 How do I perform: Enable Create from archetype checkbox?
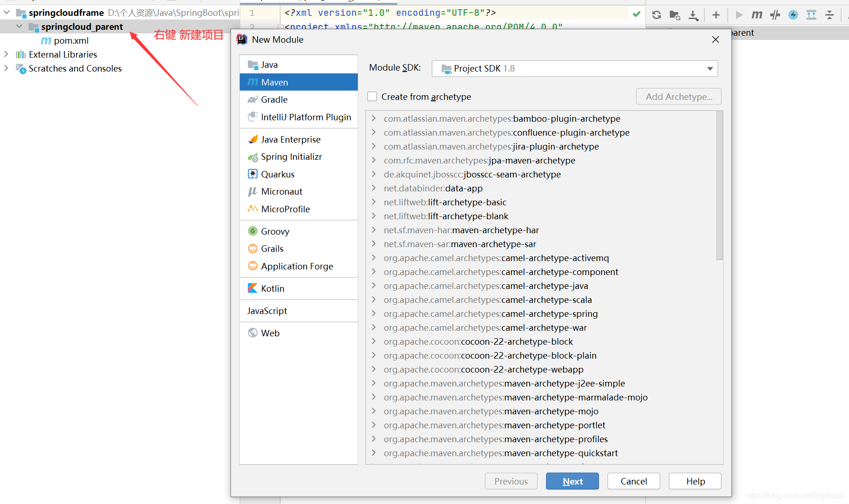(372, 97)
